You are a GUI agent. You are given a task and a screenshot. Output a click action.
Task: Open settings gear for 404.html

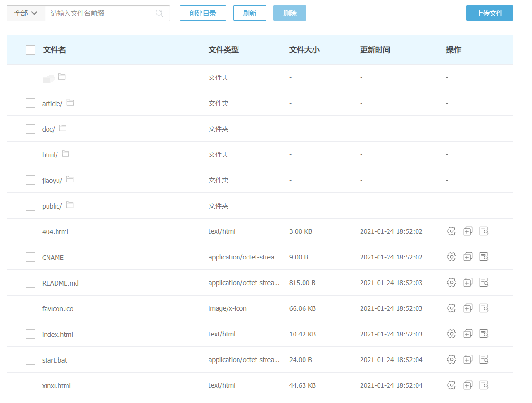click(x=452, y=231)
